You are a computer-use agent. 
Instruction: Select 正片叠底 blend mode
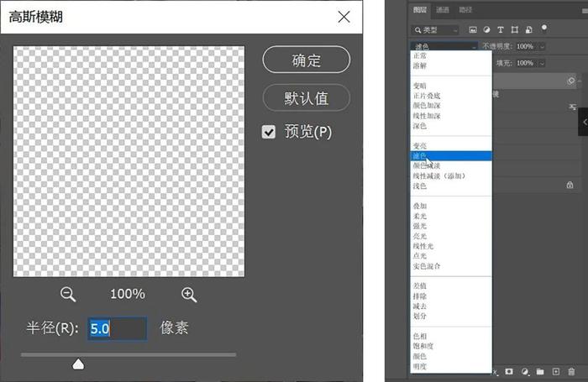point(427,96)
